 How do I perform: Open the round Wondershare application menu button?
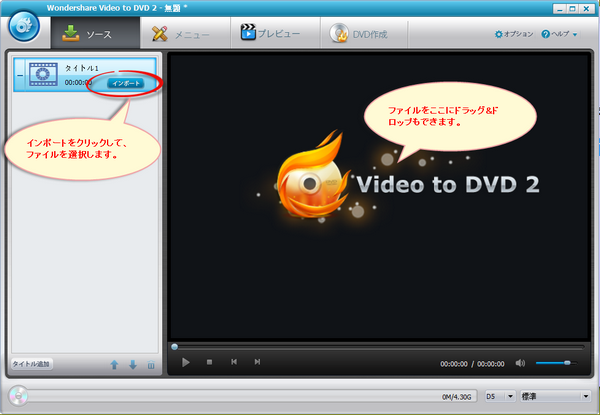click(24, 26)
